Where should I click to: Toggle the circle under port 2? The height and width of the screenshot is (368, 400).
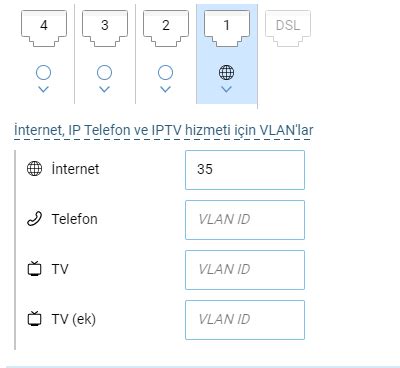(165, 72)
